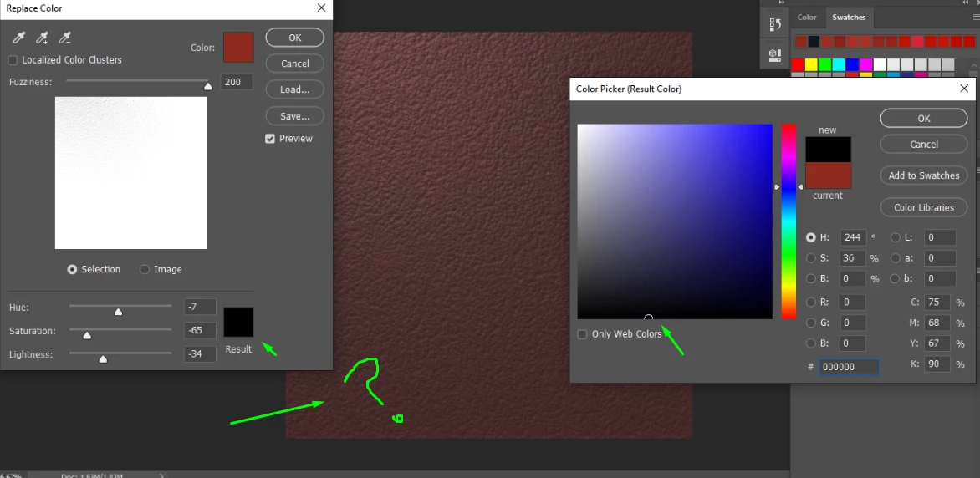This screenshot has width=980, height=478.
Task: Choose the Selection preview mode
Action: (x=73, y=269)
